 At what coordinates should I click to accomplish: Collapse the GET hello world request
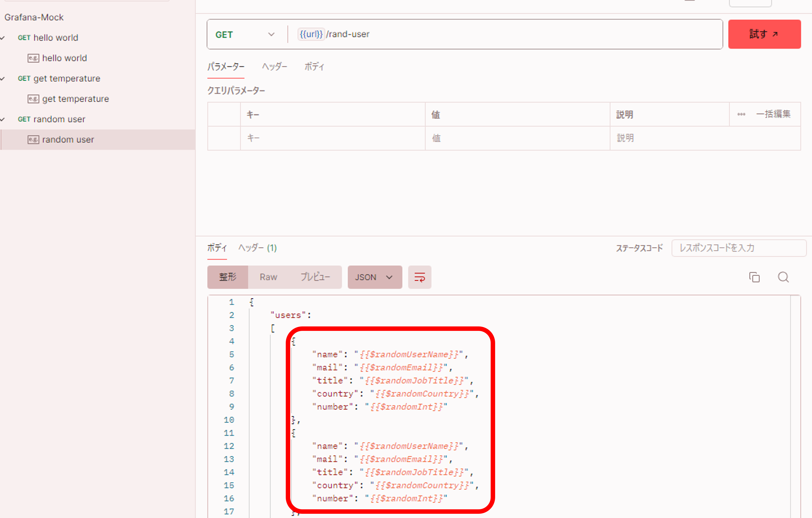[3, 38]
